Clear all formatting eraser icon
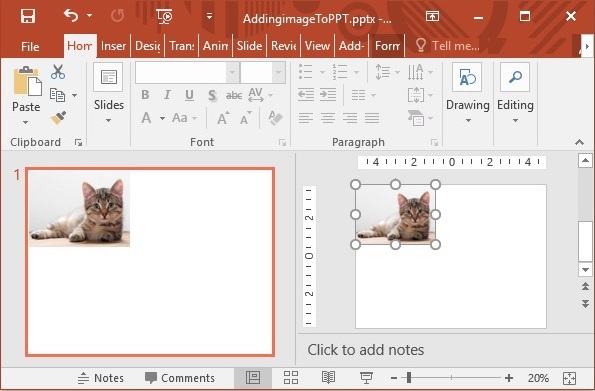Screen dimensions: 595x391 click(275, 118)
